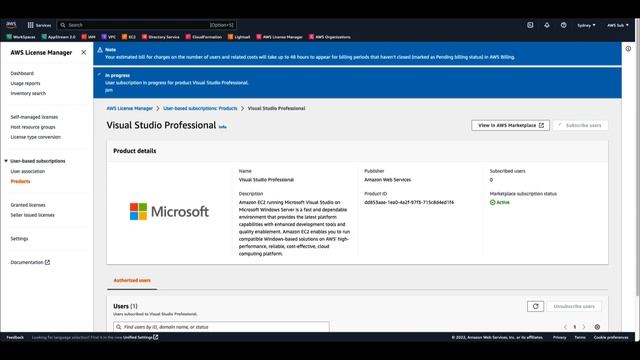Focus the top Search bar
This screenshot has height=360, width=640.
[x=147, y=25]
